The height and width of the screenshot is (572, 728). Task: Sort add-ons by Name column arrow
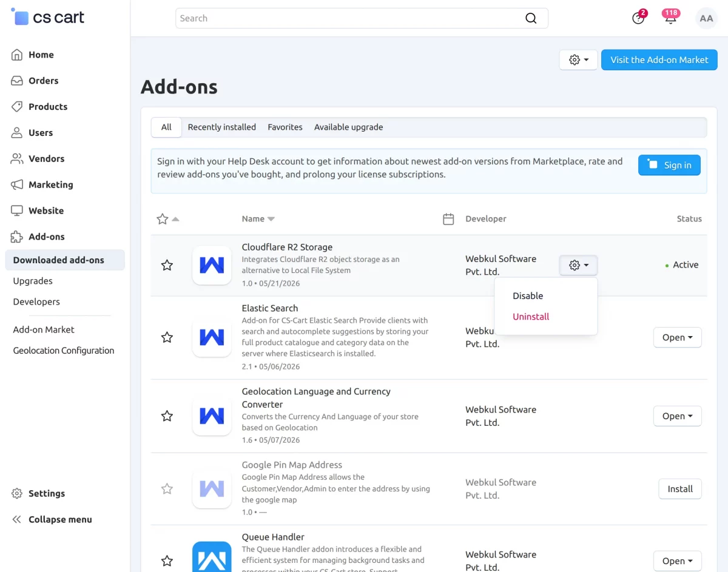coord(271,219)
